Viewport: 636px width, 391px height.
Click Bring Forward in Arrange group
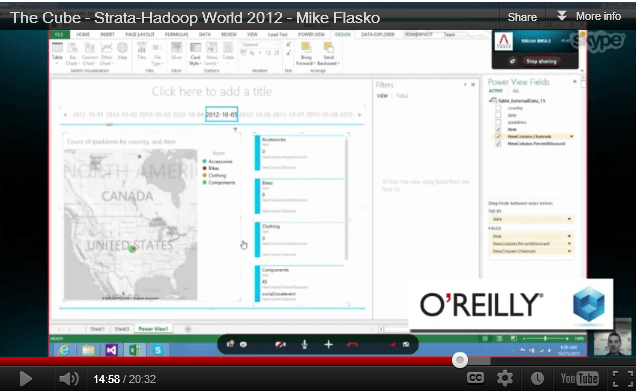[305, 54]
